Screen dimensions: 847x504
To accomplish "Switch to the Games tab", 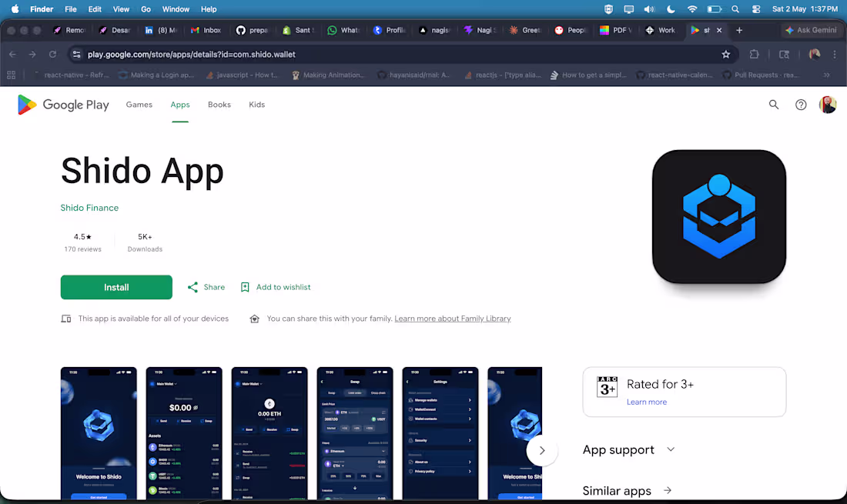I will click(139, 105).
